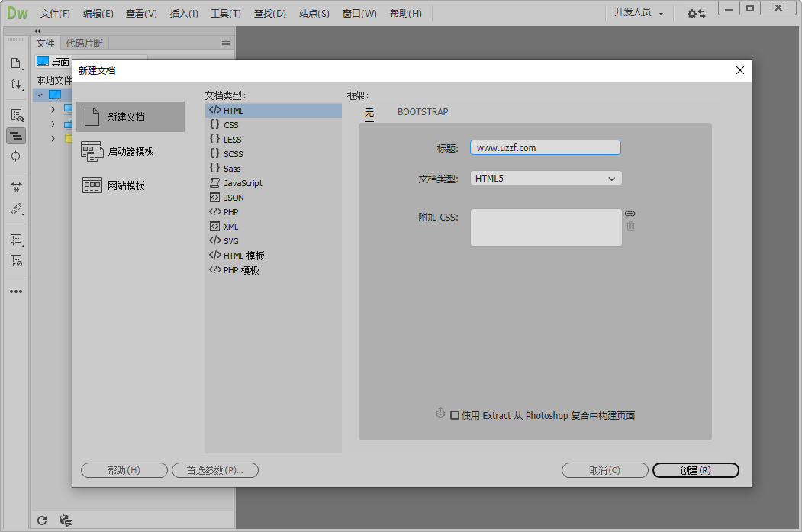Click the crosshair inspect icon in left toolbar
The height and width of the screenshot is (532, 802).
(x=15, y=156)
